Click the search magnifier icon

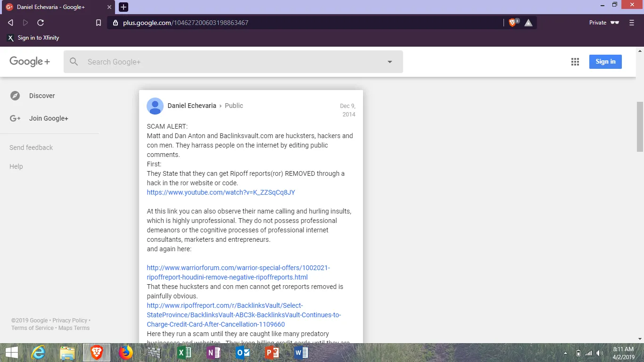click(74, 62)
